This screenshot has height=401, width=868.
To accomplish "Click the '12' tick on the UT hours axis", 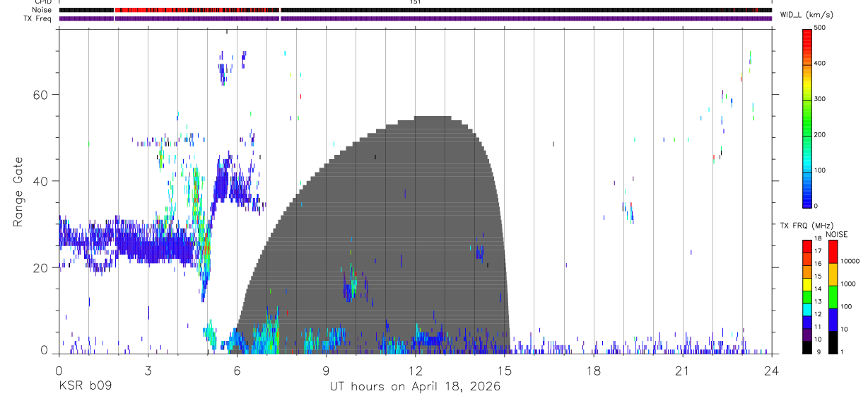I will tap(415, 371).
